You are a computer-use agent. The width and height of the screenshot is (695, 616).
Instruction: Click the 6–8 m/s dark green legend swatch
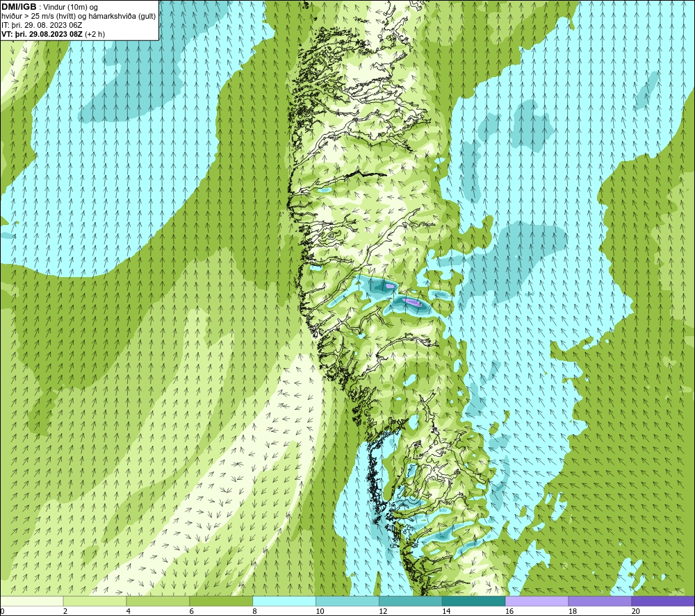[221, 601]
